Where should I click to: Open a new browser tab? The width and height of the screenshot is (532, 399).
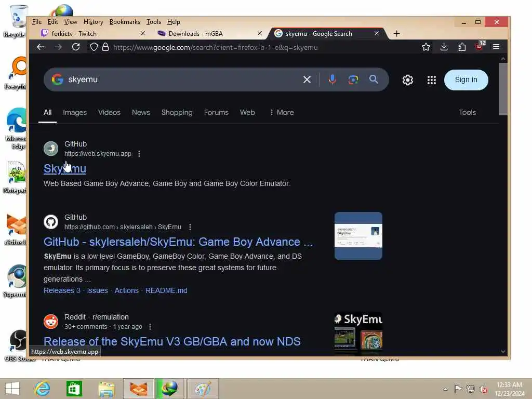pyautogui.click(x=396, y=34)
